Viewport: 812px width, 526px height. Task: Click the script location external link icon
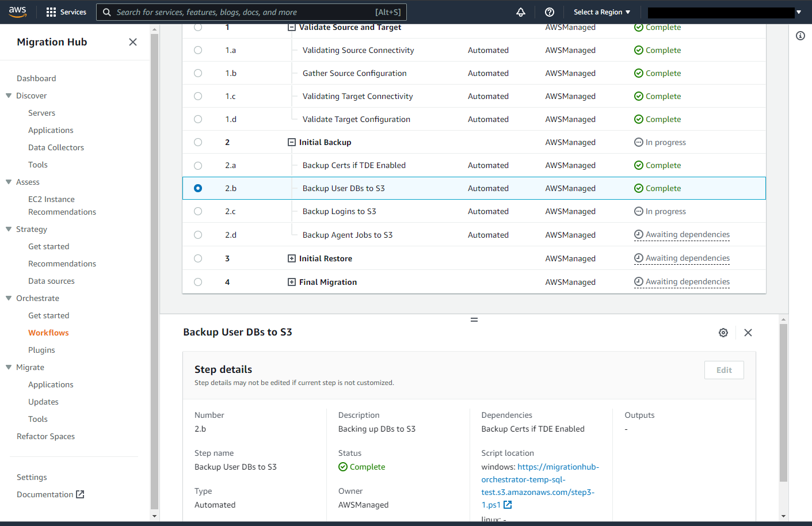508,505
